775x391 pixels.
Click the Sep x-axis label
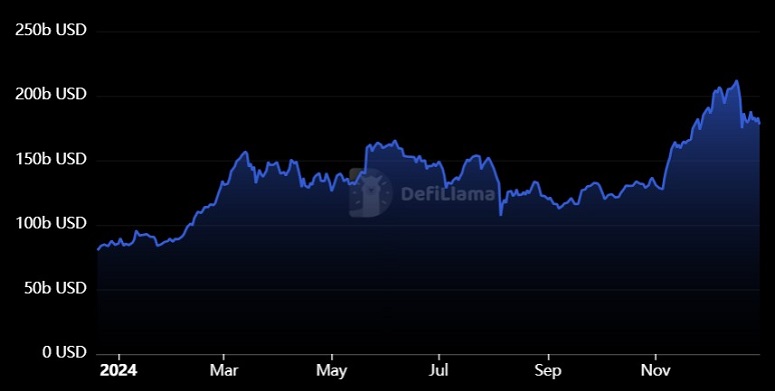(x=548, y=370)
